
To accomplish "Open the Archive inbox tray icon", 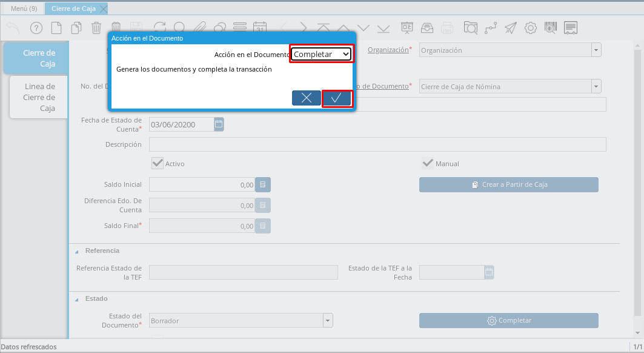I will [x=427, y=28].
